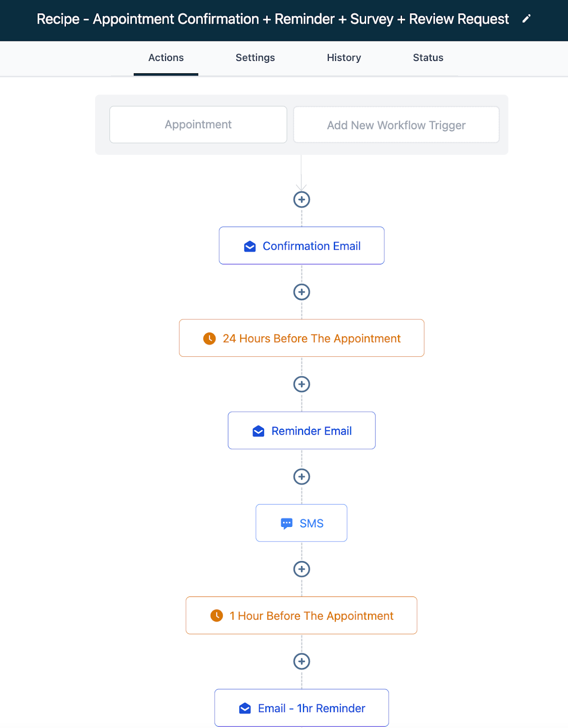The image size is (568, 728).
Task: Select the Actions tab
Action: (166, 58)
